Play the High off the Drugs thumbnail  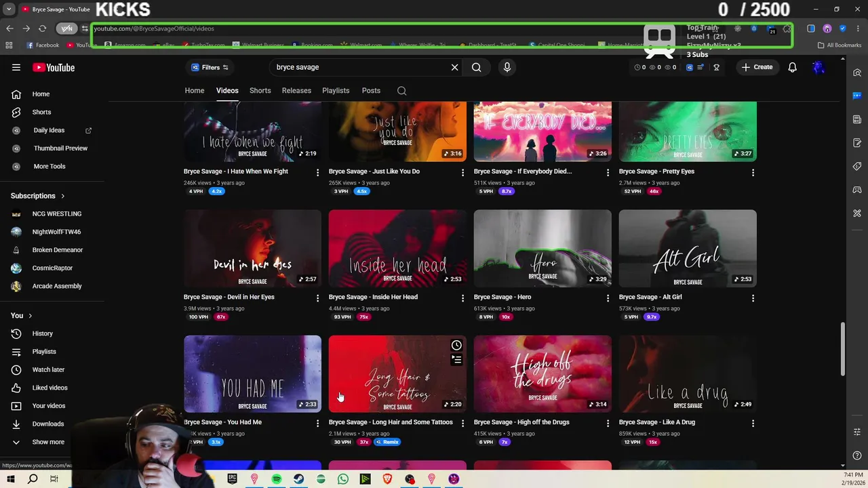click(542, 373)
